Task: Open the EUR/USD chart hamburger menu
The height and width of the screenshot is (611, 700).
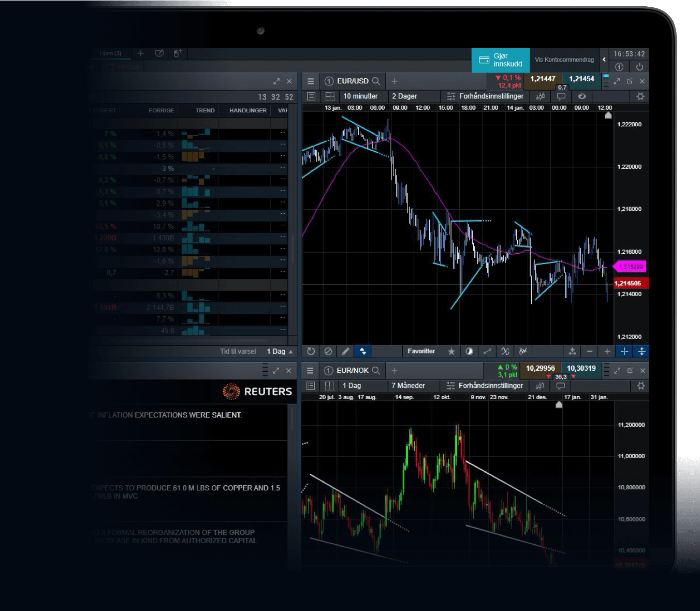Action: (x=311, y=81)
